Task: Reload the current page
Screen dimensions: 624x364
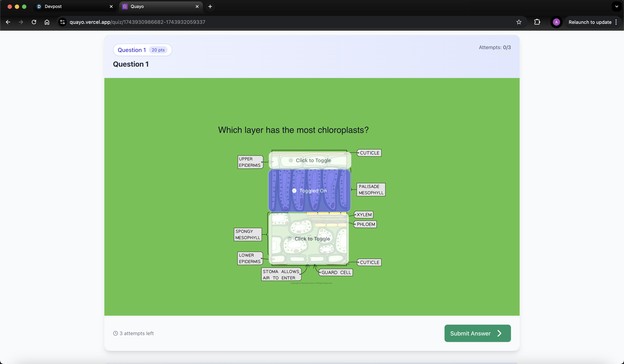Action: tap(34, 22)
